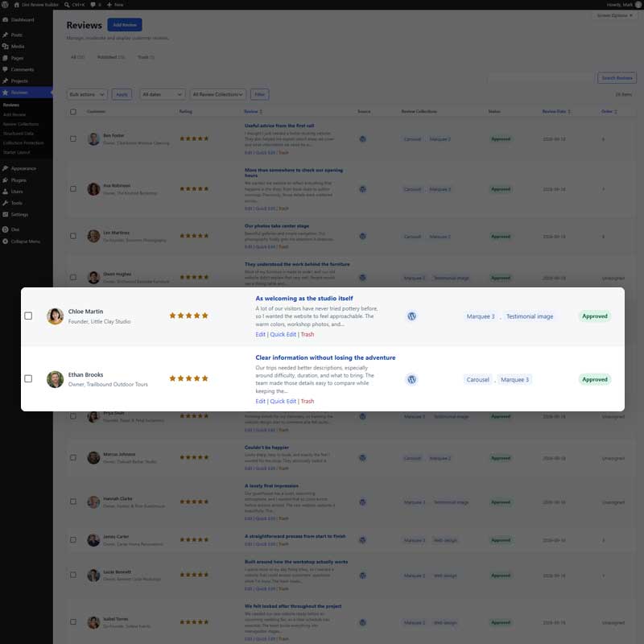The image size is (644, 644).
Task: Tick the checkbox for Isabel Torres' review
Action: 73,621
